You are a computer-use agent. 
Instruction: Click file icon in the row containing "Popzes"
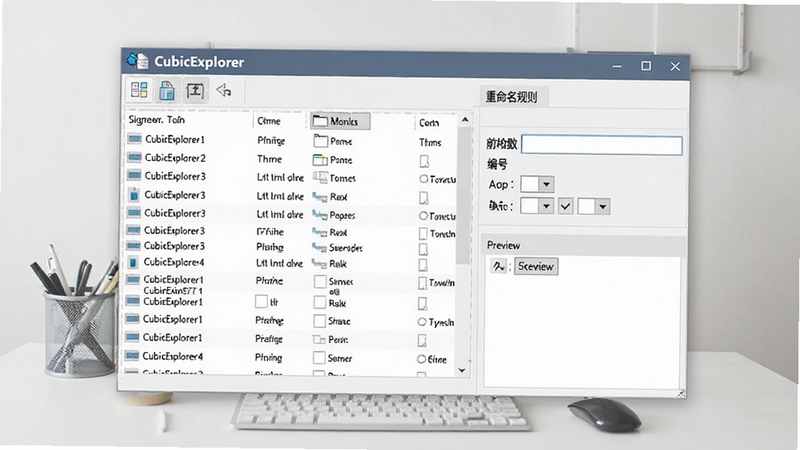[x=134, y=213]
